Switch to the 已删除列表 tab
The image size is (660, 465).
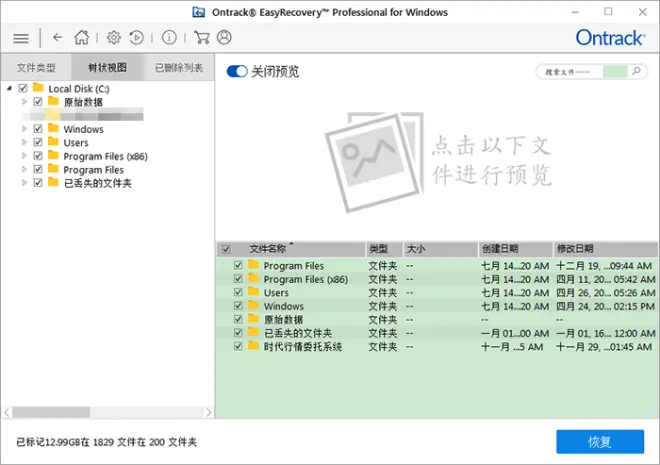179,67
